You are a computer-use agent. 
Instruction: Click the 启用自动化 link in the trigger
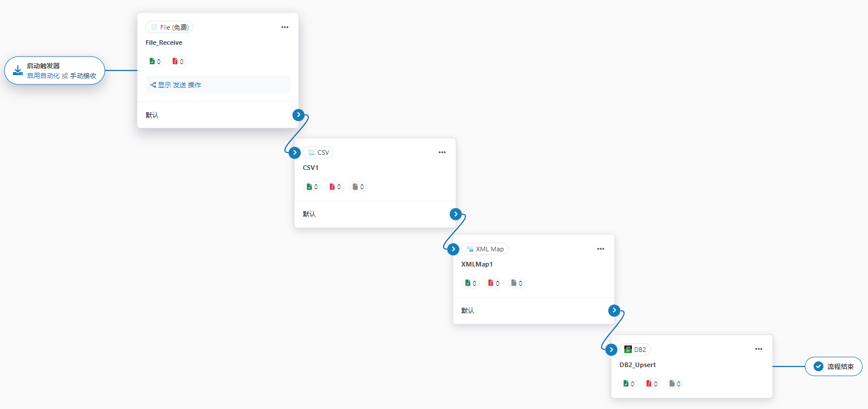43,76
